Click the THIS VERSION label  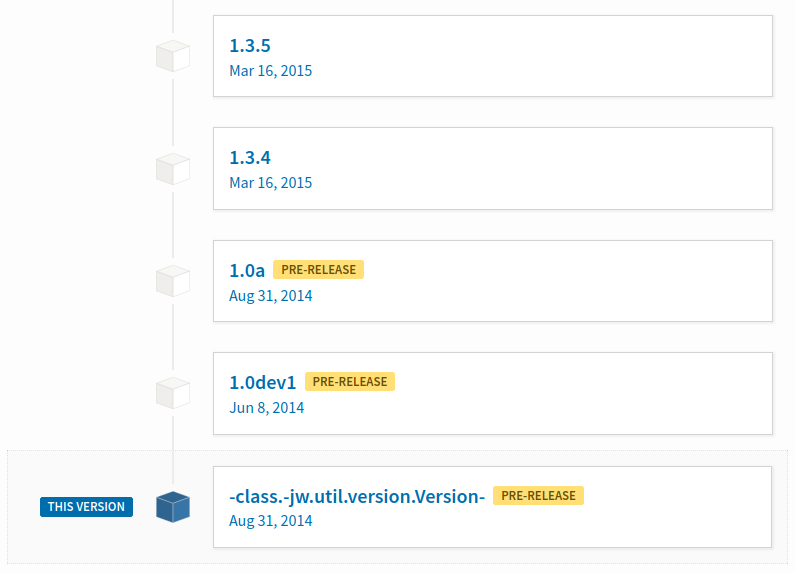pos(86,507)
